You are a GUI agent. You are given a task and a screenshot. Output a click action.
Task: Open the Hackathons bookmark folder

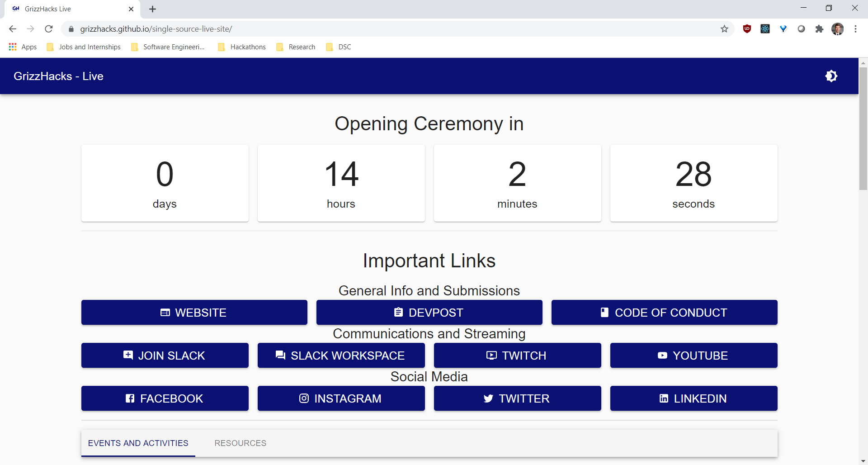tap(242, 47)
